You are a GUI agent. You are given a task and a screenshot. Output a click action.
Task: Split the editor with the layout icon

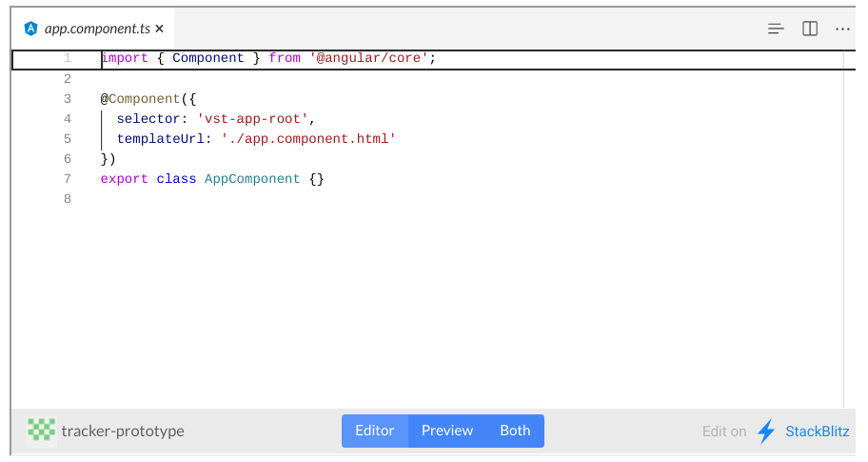click(x=810, y=29)
